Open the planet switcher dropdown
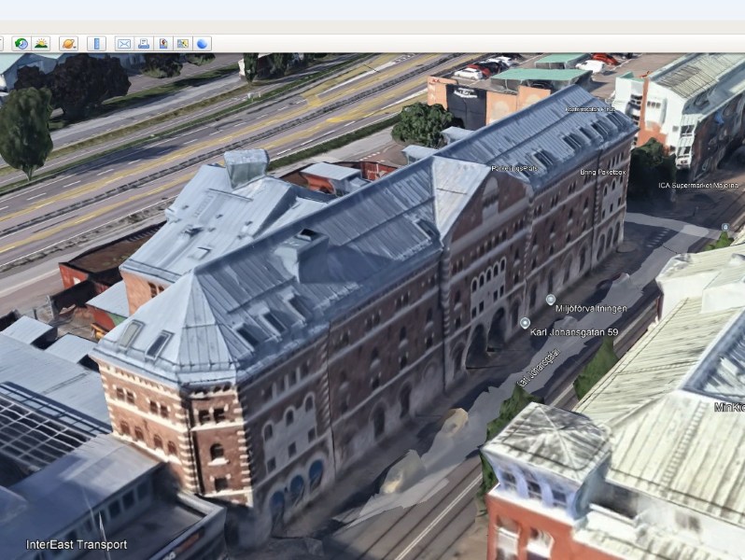The width and height of the screenshot is (745, 560). tap(68, 44)
